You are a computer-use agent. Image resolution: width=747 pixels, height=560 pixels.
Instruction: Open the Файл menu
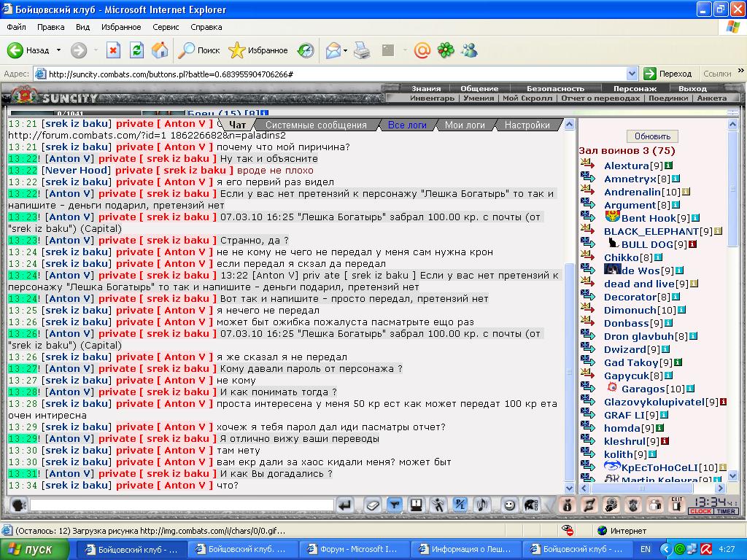pos(16,27)
